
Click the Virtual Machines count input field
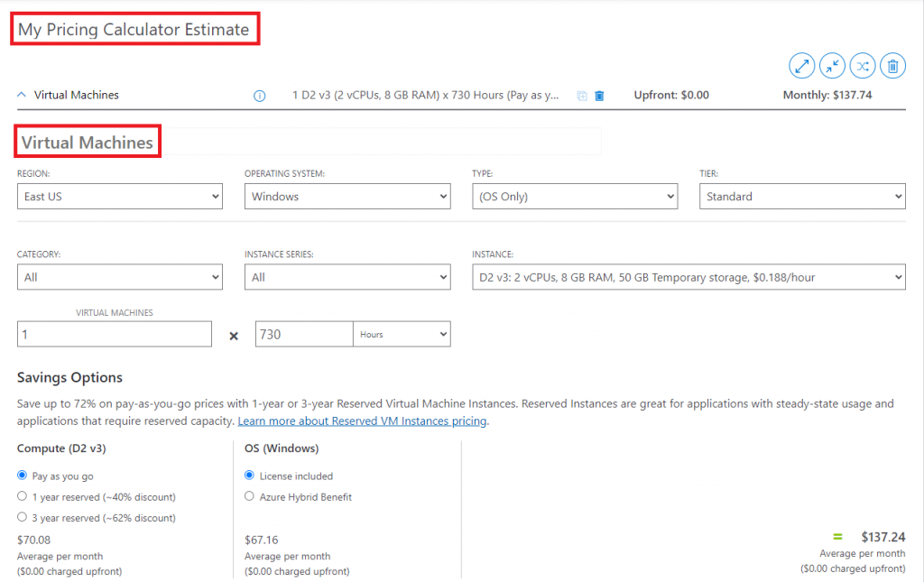coord(115,334)
